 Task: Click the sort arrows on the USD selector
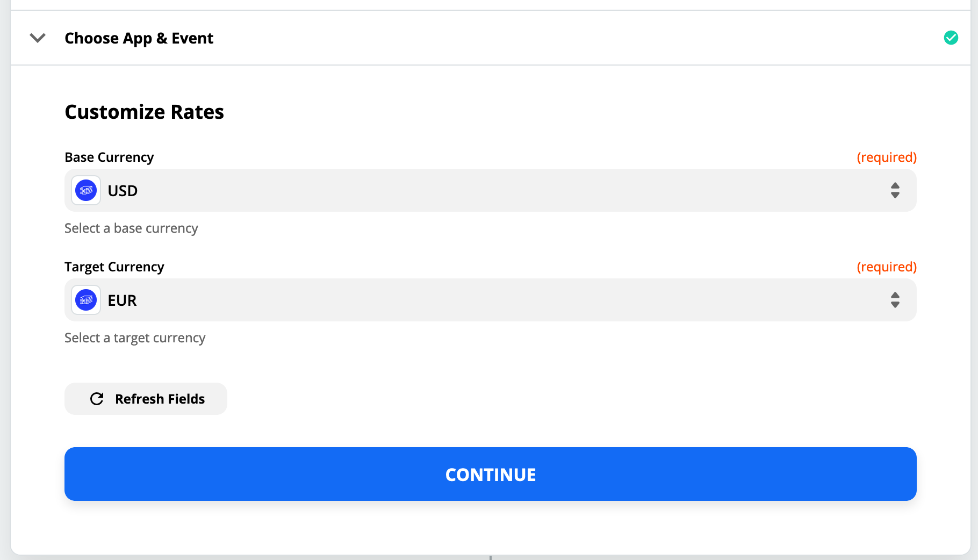point(895,190)
